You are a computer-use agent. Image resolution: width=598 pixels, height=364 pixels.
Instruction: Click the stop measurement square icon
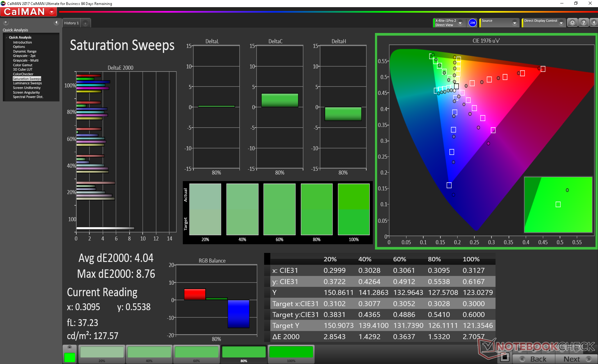[505, 357]
